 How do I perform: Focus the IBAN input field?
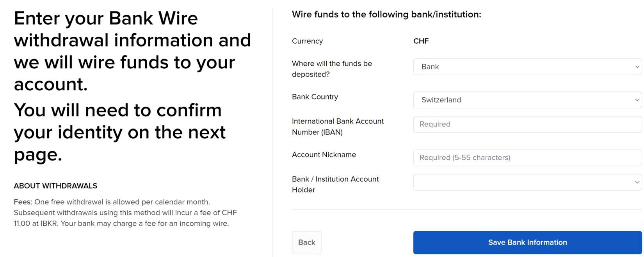tap(527, 124)
